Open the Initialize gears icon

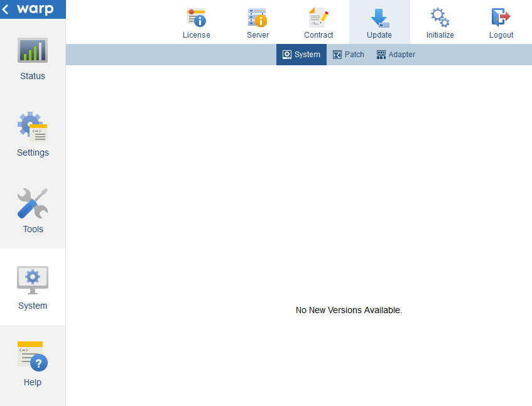[440, 17]
